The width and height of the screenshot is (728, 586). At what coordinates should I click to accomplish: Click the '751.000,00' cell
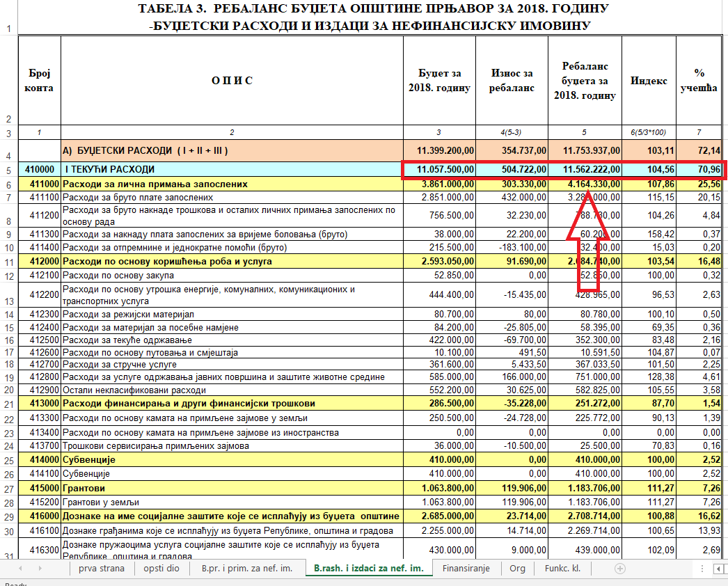pos(585,377)
